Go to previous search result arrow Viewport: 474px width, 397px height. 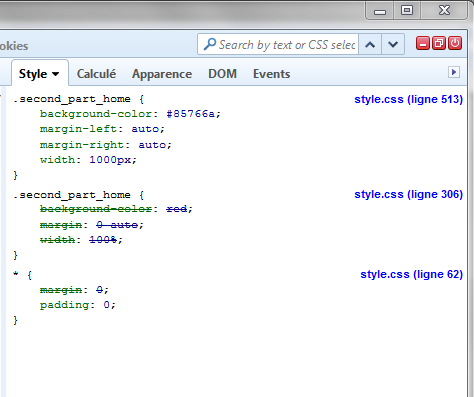[x=370, y=44]
